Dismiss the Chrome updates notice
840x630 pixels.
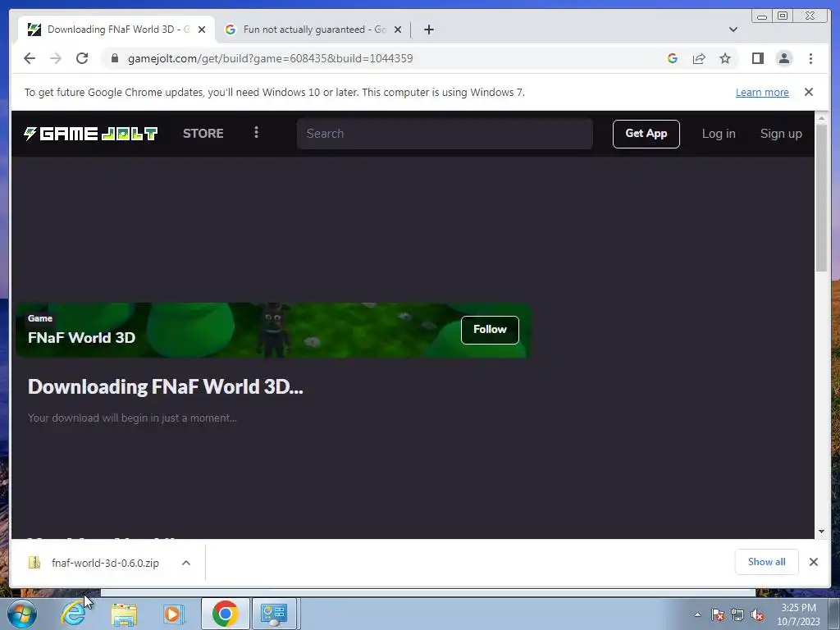tap(808, 92)
